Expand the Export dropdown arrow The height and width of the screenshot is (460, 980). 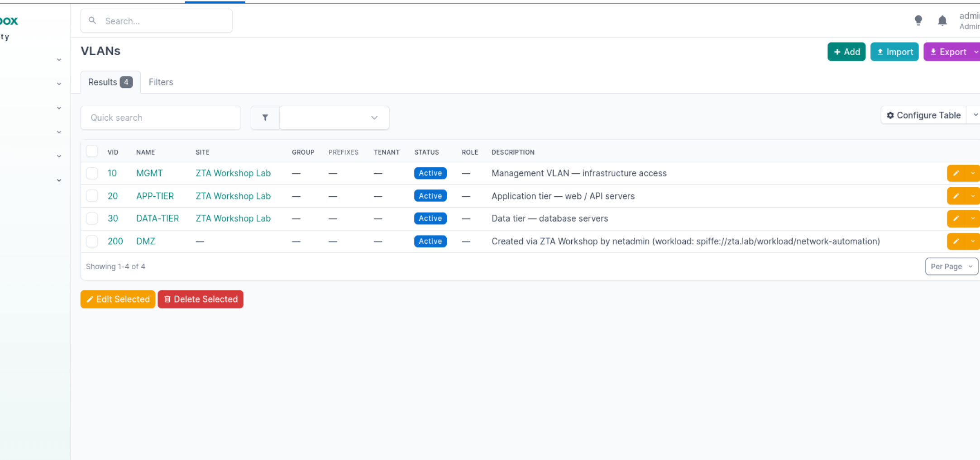(975, 52)
